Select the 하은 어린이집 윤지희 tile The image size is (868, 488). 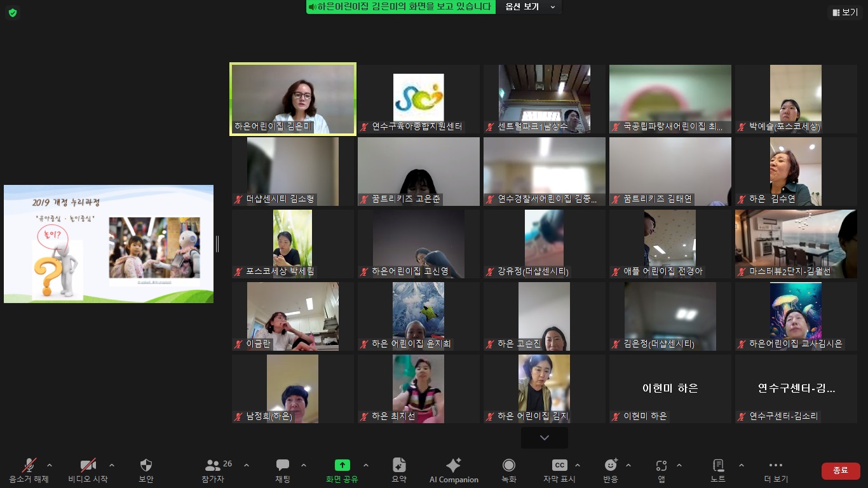tap(419, 316)
